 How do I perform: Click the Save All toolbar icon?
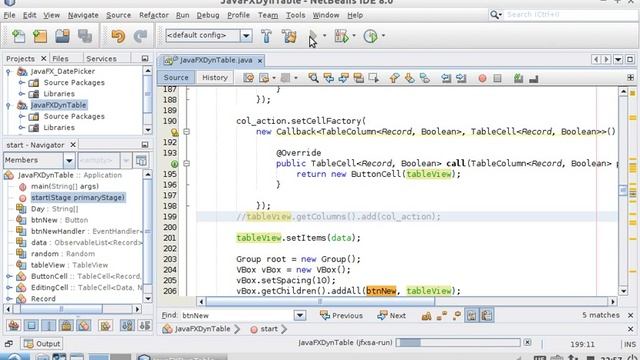pos(85,36)
